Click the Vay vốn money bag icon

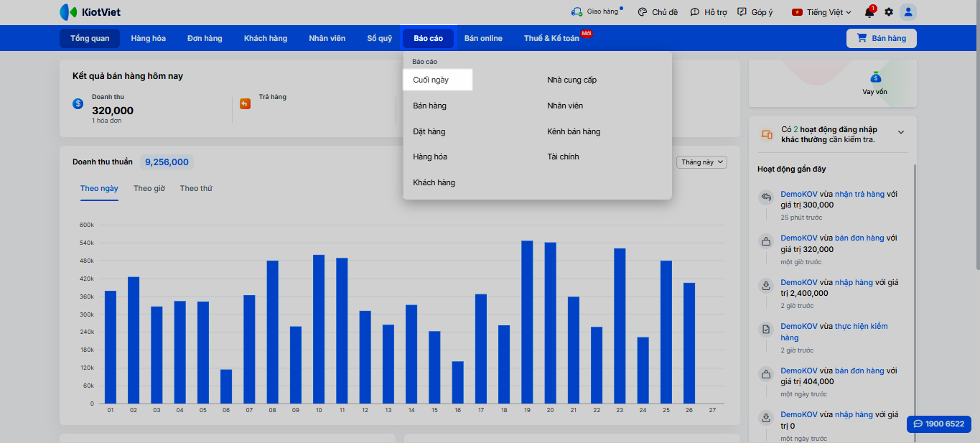[874, 78]
